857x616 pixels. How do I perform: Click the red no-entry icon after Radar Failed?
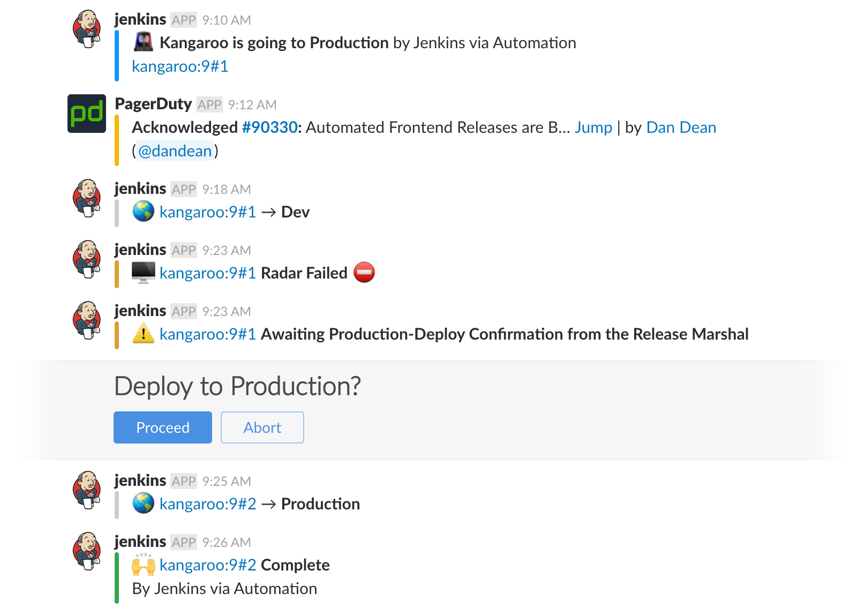pos(364,273)
